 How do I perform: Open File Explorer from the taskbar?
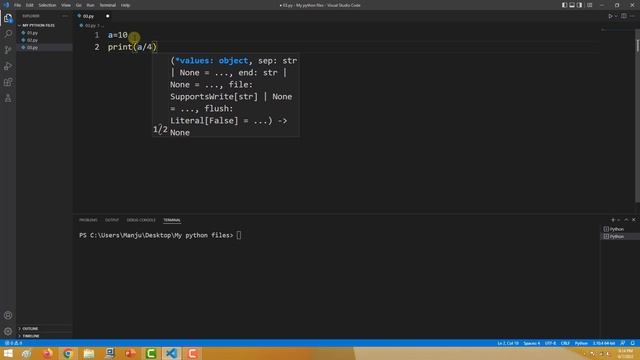pyautogui.click(x=89, y=353)
